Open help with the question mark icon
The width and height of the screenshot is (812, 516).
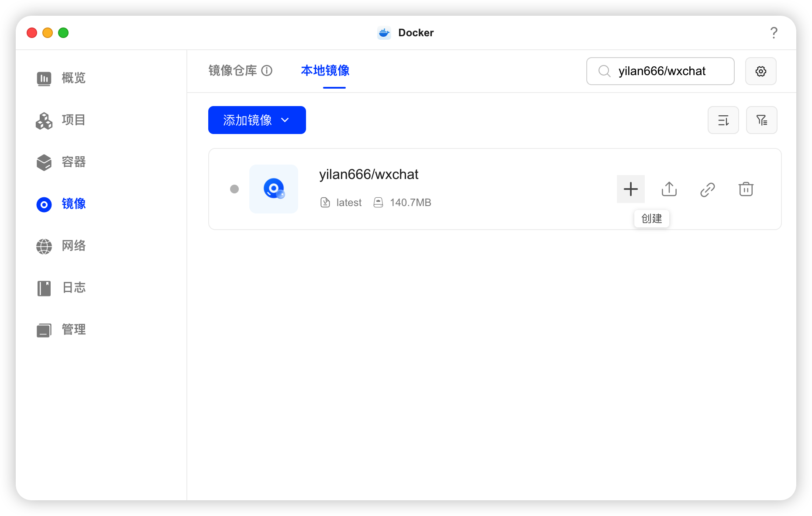pos(774,33)
